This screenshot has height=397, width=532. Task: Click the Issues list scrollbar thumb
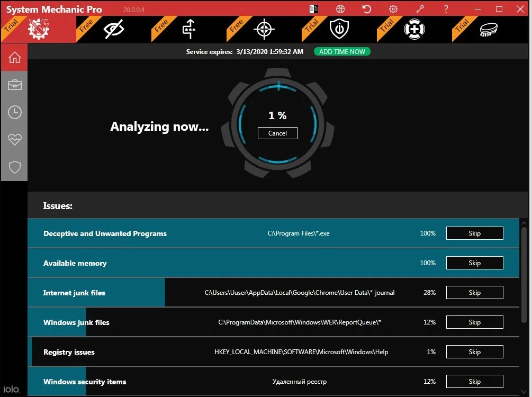(x=524, y=275)
